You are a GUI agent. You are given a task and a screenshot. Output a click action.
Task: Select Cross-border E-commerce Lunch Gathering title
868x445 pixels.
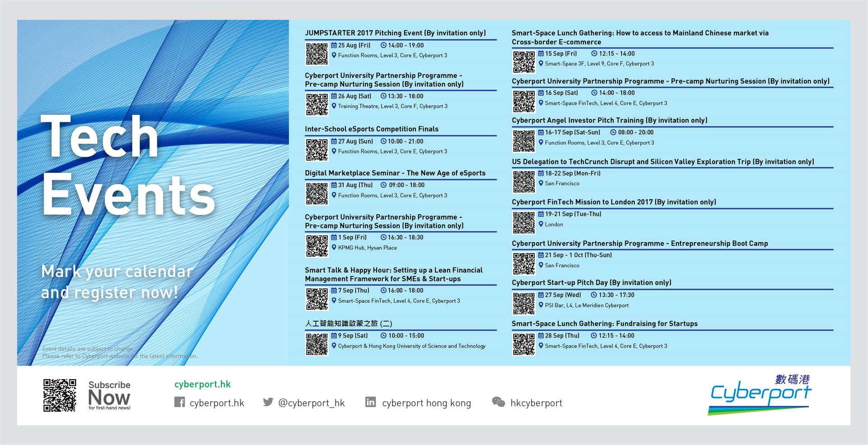(x=640, y=37)
